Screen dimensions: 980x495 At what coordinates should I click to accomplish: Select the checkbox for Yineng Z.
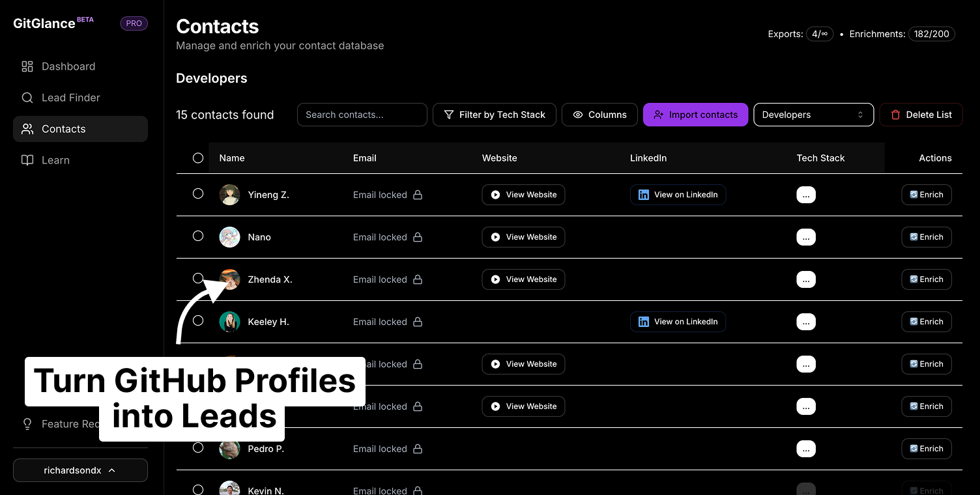(x=198, y=193)
